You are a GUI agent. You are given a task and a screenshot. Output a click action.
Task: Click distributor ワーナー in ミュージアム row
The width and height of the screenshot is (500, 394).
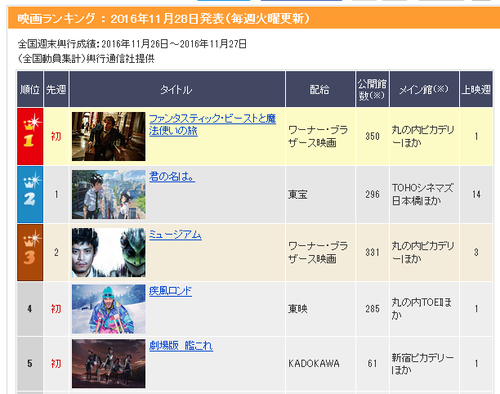coord(318,253)
